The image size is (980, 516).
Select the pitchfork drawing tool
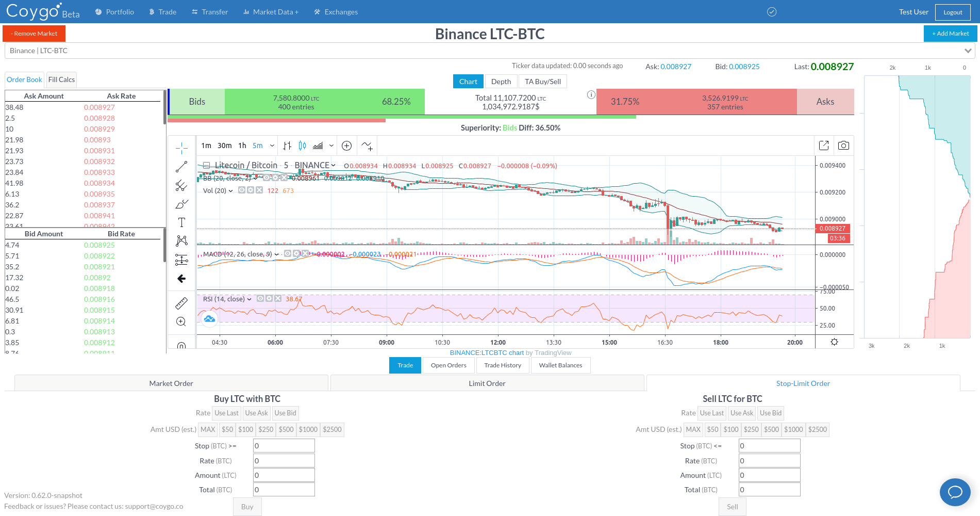point(181,186)
